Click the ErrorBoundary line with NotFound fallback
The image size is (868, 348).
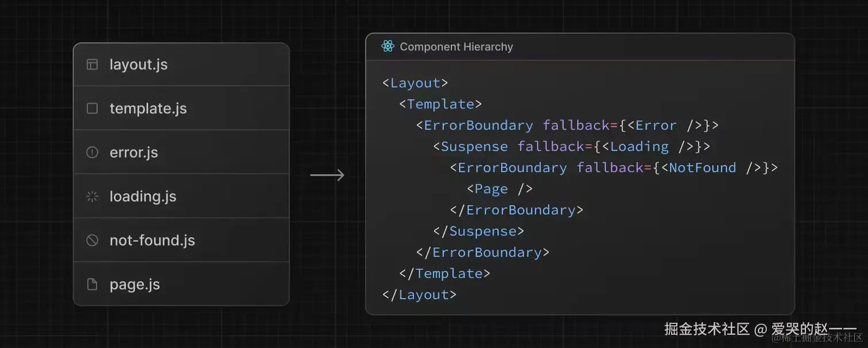coord(614,168)
